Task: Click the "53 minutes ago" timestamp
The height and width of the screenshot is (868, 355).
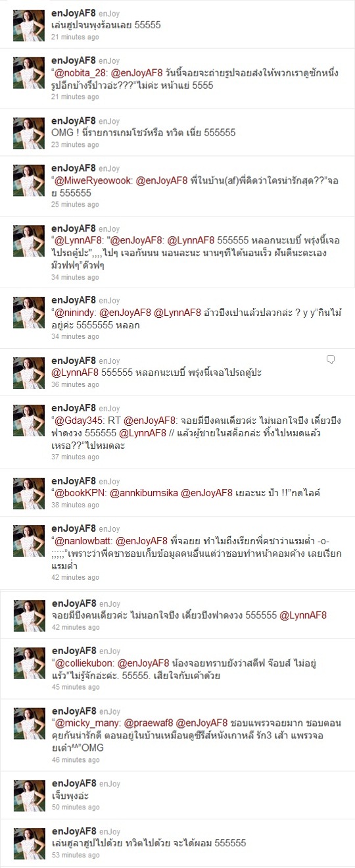Action: pos(75,855)
